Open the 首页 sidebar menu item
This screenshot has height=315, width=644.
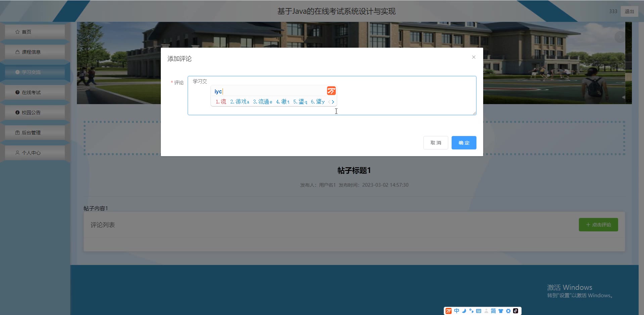35,32
